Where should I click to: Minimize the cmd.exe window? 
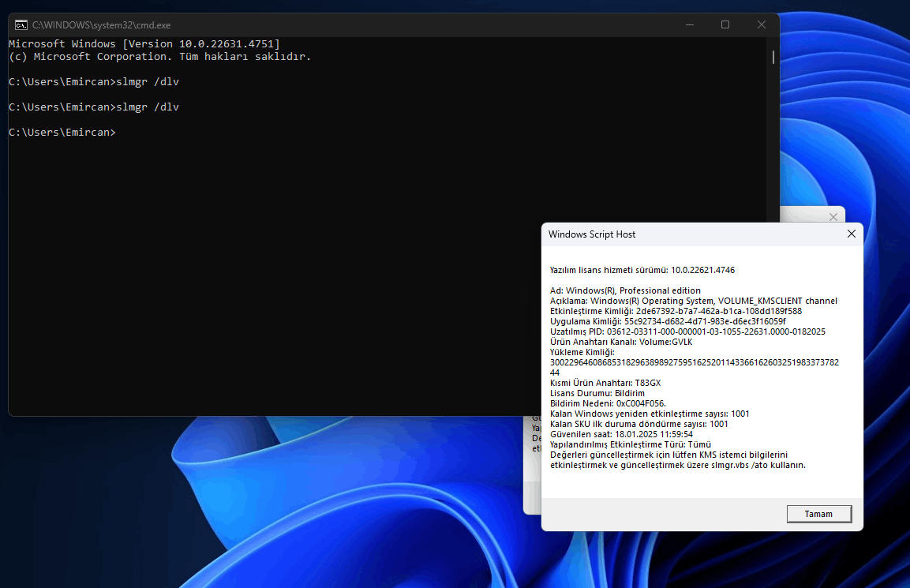pos(690,25)
